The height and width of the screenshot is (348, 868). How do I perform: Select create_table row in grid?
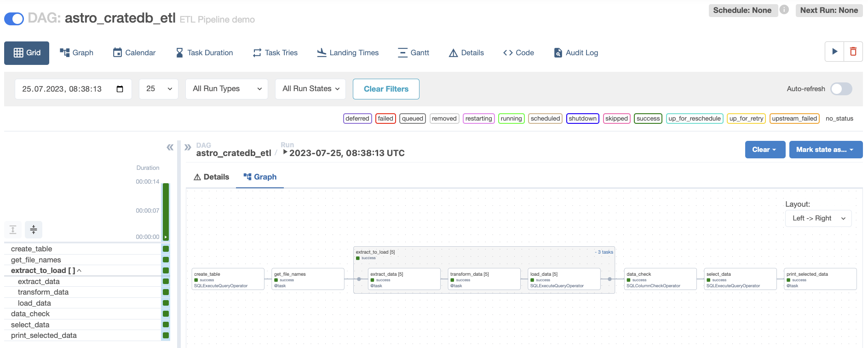pos(83,249)
